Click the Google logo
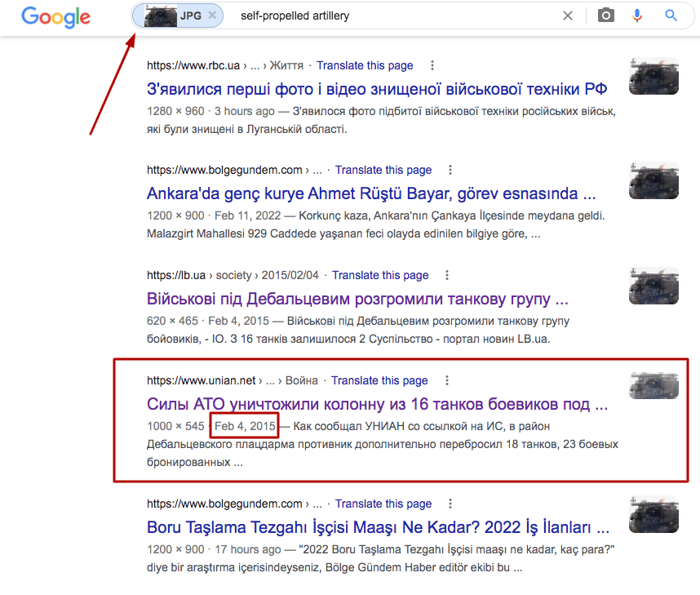The height and width of the screenshot is (595, 700). pos(55,16)
